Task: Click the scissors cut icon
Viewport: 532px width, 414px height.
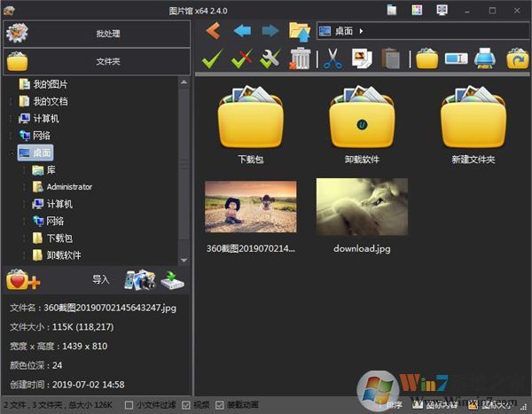Action: [332, 59]
